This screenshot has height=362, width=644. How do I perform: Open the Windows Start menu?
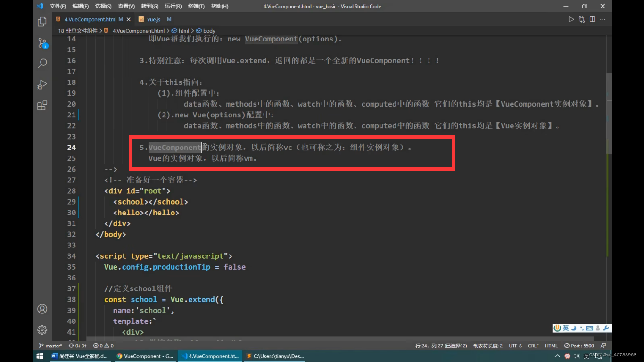(40, 356)
